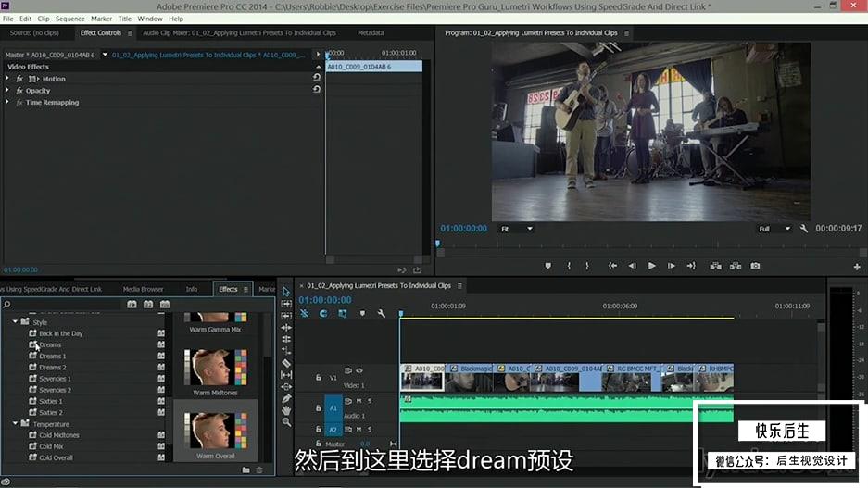
Task: Toggle sync lock for Video 1
Action: click(x=348, y=370)
